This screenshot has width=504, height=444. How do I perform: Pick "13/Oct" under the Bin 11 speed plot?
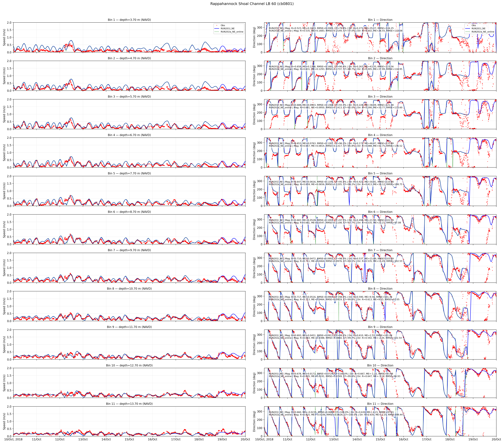(83, 440)
